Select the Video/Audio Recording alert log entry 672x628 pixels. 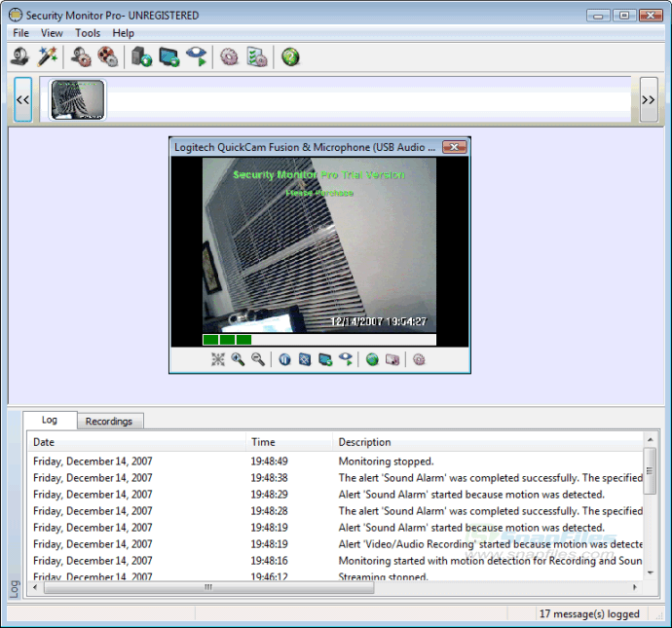point(336,544)
